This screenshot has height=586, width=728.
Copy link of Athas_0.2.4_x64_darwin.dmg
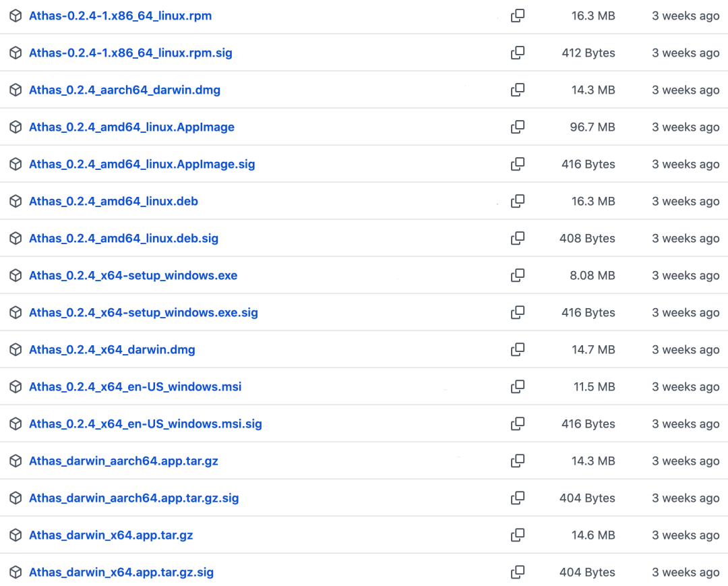click(x=518, y=350)
